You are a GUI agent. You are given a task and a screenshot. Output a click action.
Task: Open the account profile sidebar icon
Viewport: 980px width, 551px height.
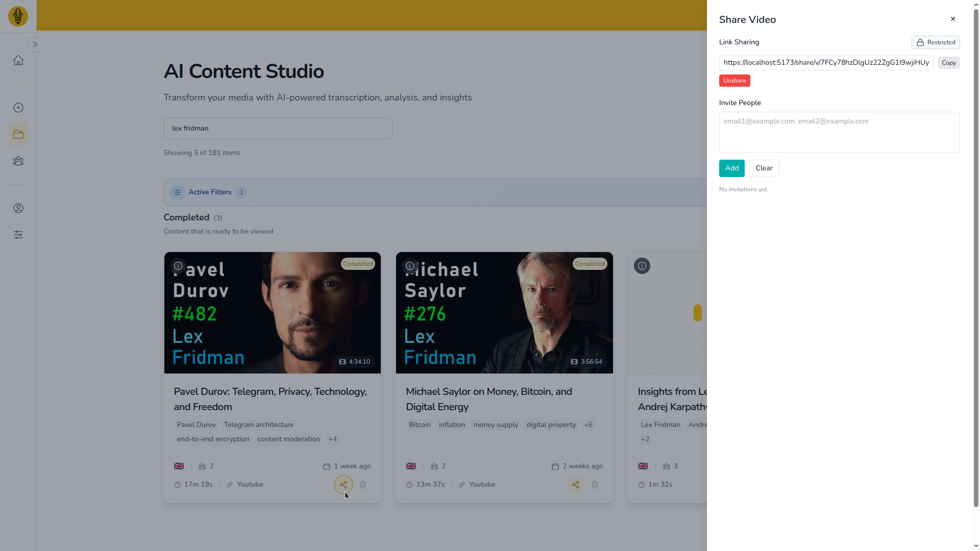[18, 208]
